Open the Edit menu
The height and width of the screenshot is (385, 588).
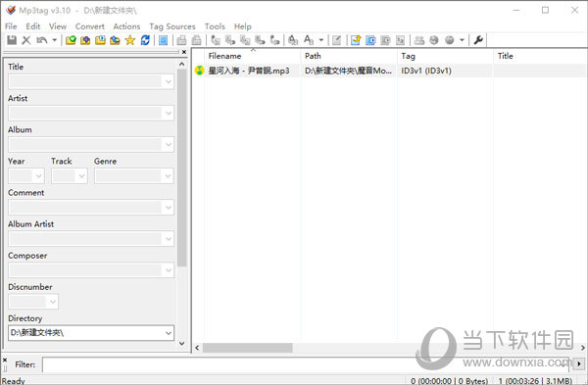coord(33,26)
